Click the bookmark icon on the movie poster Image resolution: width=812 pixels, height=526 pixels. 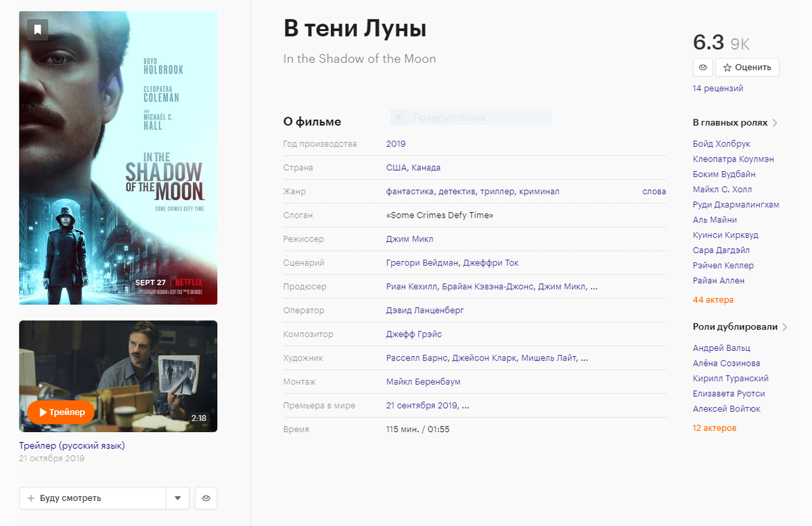coord(38,30)
